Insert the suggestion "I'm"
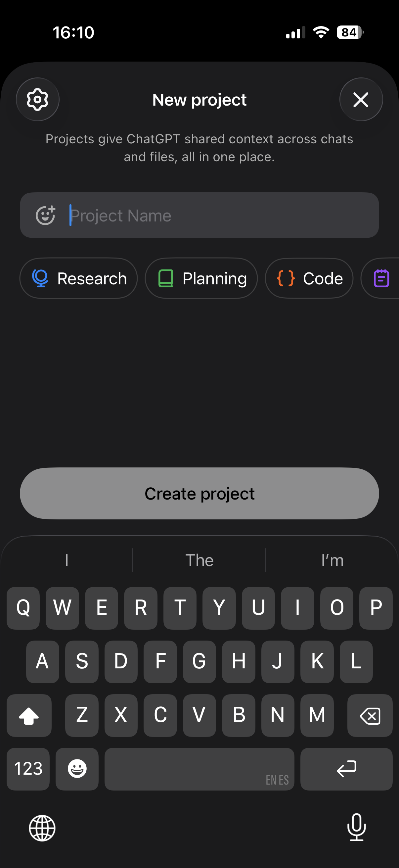Image resolution: width=399 pixels, height=868 pixels. pos(332,560)
